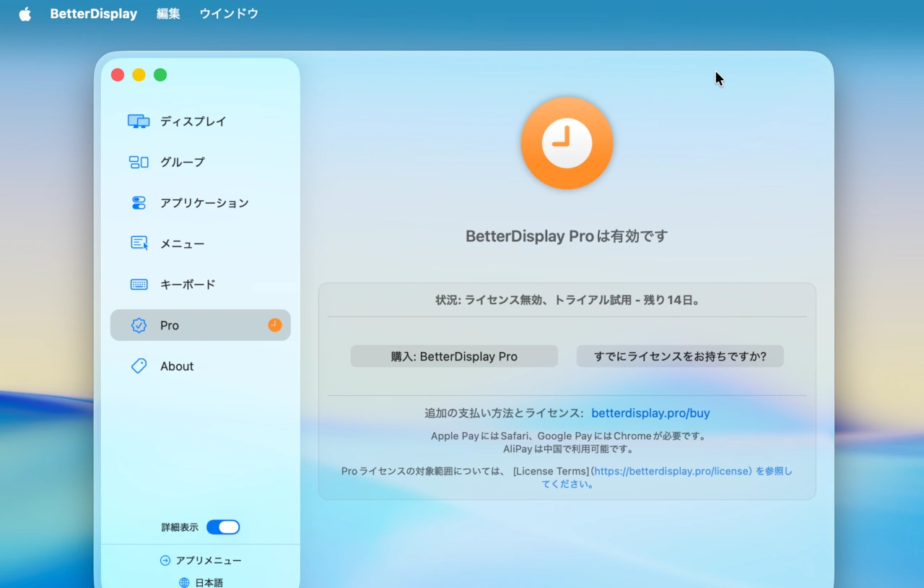
Task: Click the 詳細表示 label
Action: tap(180, 527)
